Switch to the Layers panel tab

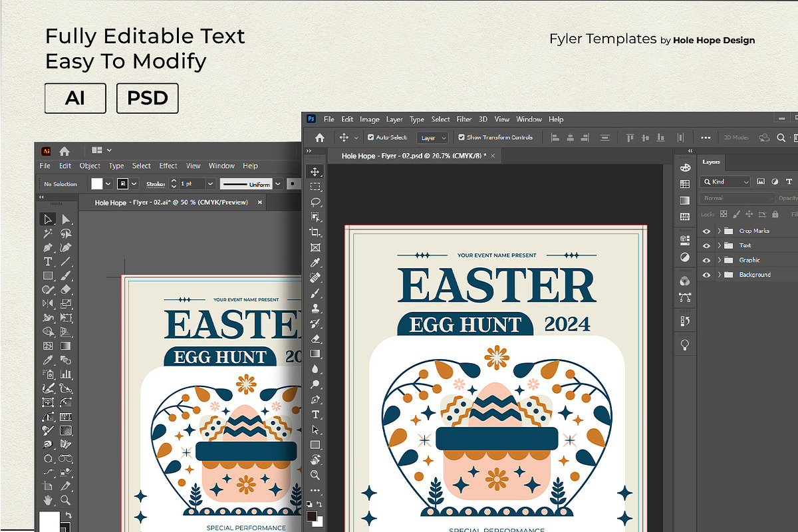point(712,162)
